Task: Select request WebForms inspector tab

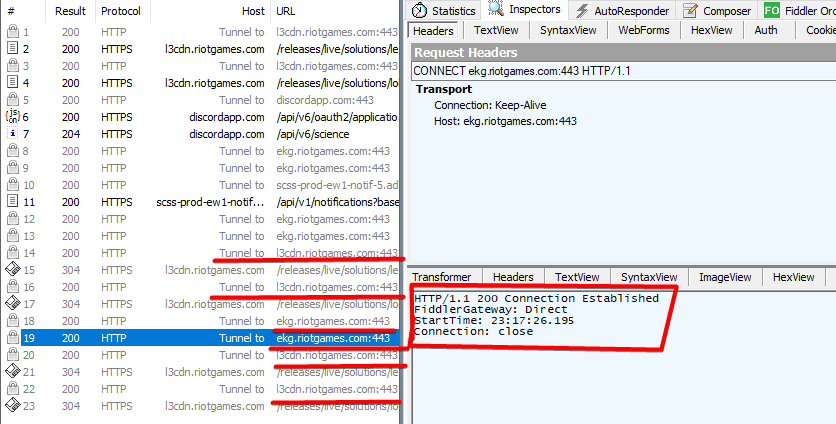Action: tap(644, 30)
